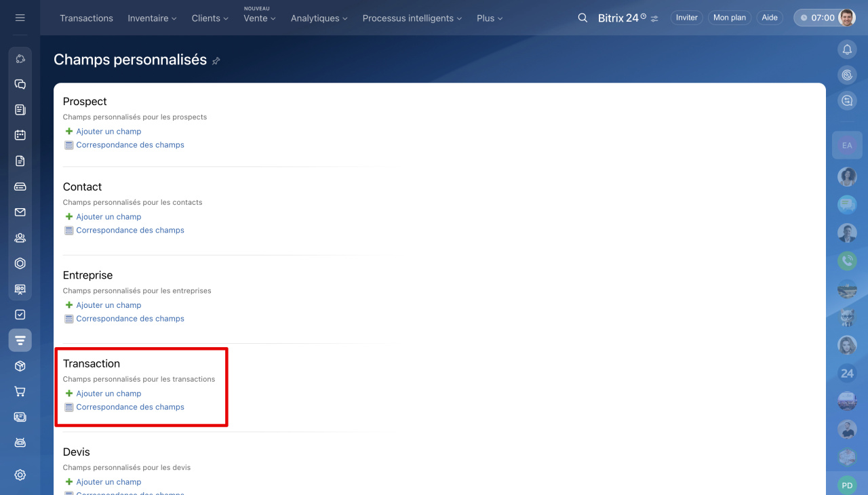868x495 pixels.
Task: Add a field under Transaction
Action: [108, 393]
